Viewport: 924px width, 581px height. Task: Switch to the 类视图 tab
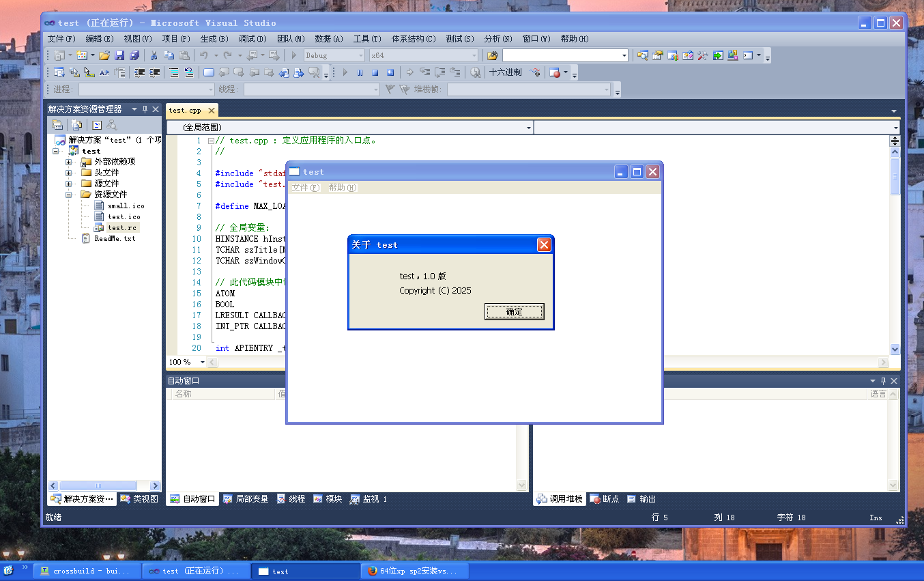point(139,499)
